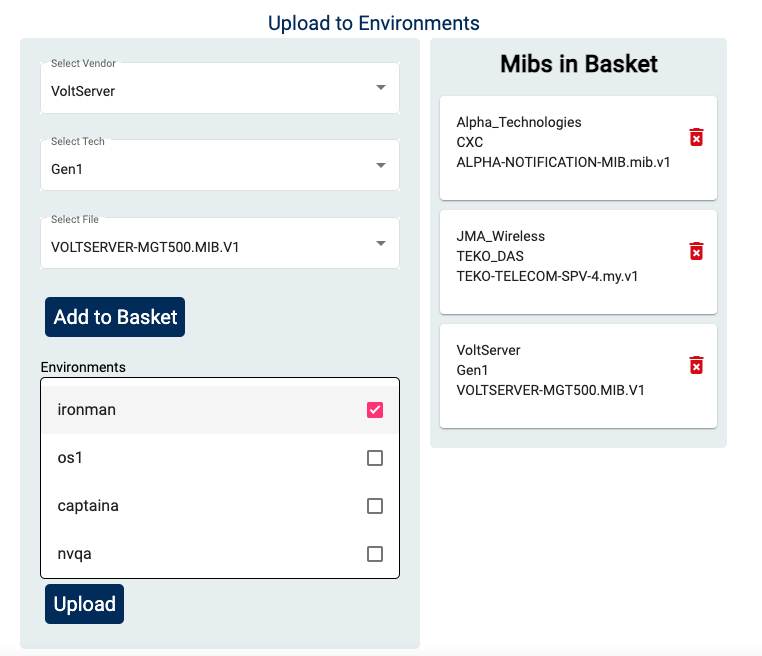Remove JMA_Wireless TEKO_DAS entry via trash icon
762x656 pixels.
pyautogui.click(x=697, y=251)
